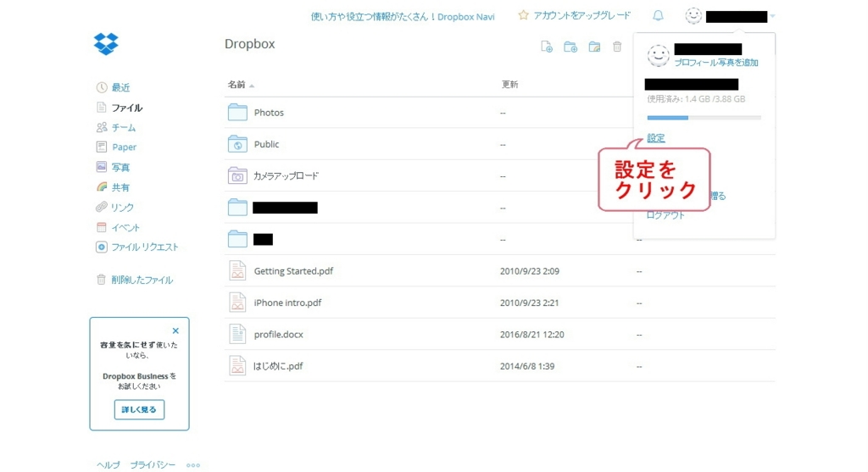Click the trash toolbar icon near header
868x472 pixels.
[617, 47]
